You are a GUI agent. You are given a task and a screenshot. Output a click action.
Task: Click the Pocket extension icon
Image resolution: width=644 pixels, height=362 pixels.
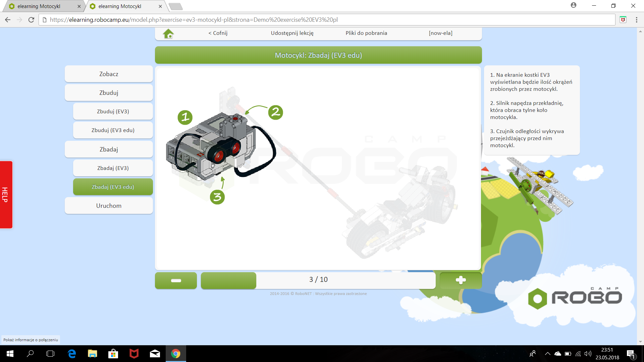[x=623, y=20]
